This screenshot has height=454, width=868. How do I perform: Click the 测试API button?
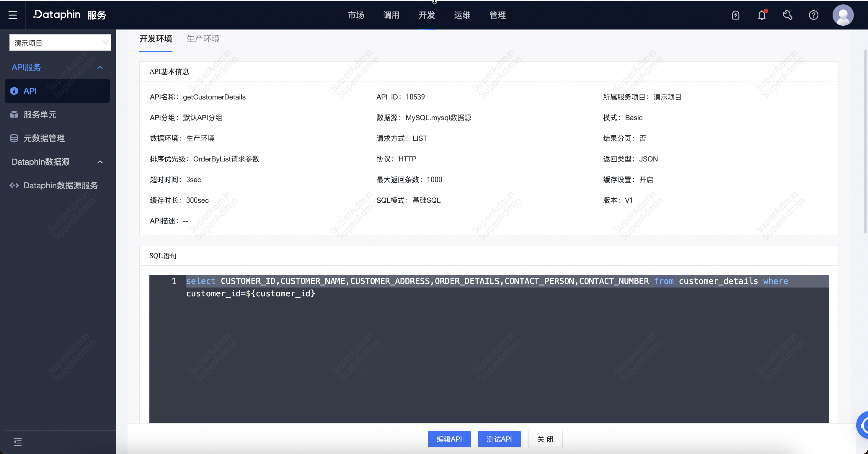tap(499, 439)
